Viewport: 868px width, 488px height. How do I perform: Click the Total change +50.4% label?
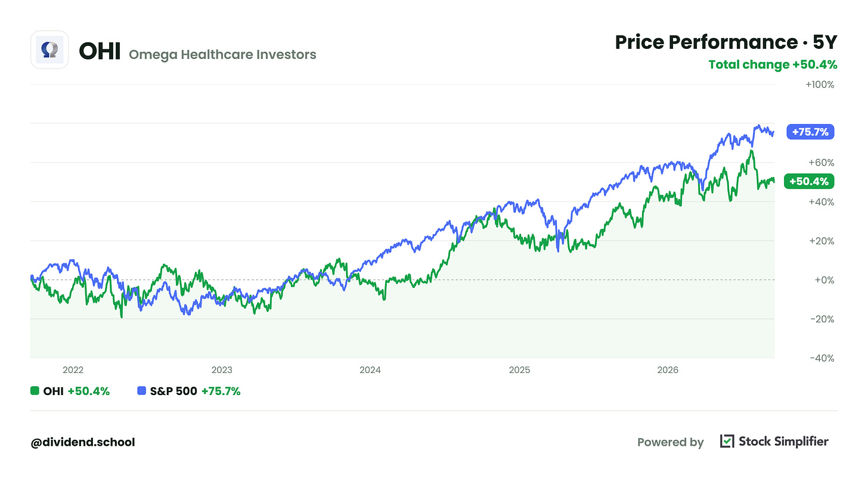773,64
